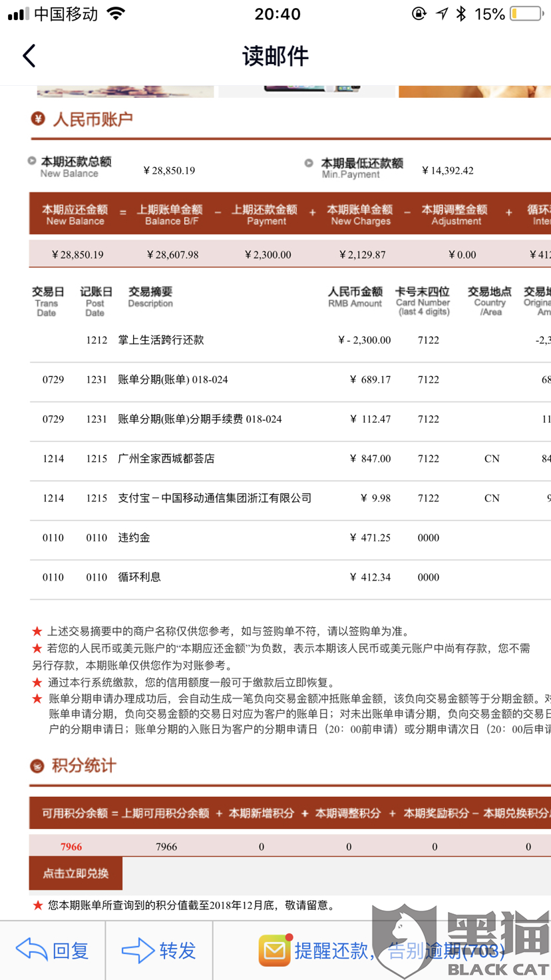Tap the yen icon beside 人民币账户
Image resolution: width=551 pixels, height=980 pixels.
click(x=38, y=119)
